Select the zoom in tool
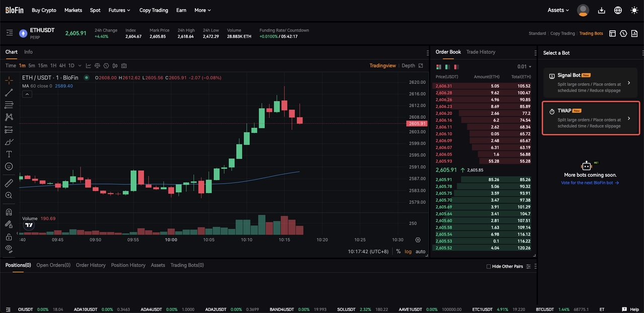Screen dimensions: 644x313 9,195
